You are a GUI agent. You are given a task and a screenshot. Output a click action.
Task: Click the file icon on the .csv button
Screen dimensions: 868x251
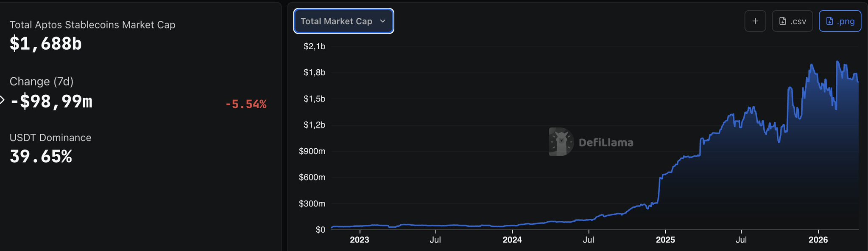point(783,21)
